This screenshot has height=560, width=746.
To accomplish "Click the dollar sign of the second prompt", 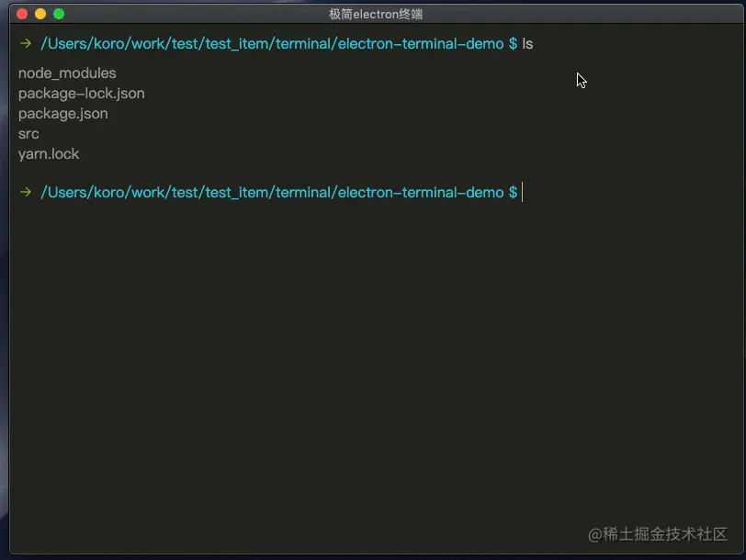I will click(x=513, y=192).
